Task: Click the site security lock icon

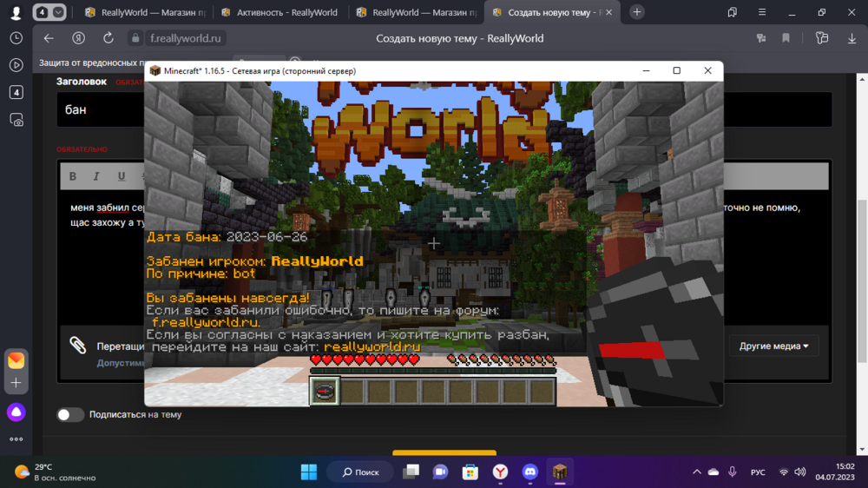Action: [x=135, y=38]
